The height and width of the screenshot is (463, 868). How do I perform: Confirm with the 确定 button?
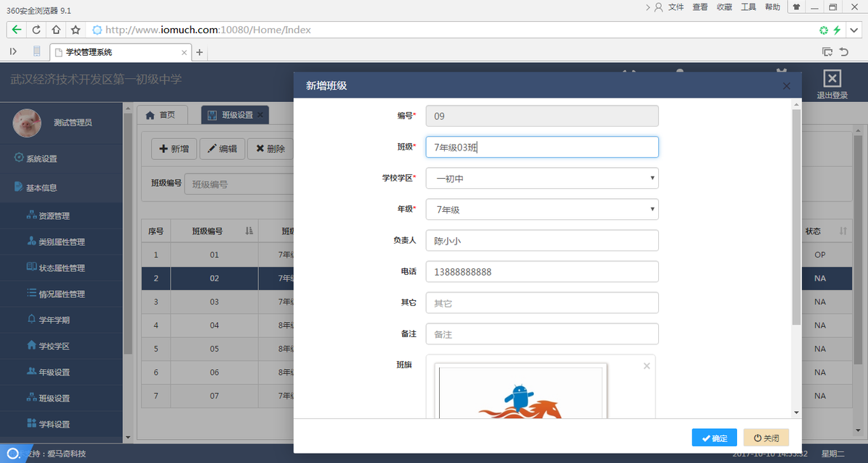pyautogui.click(x=714, y=438)
